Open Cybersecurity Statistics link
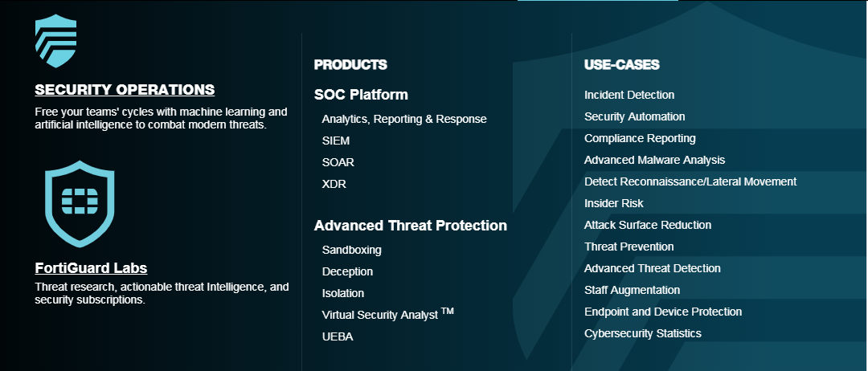Image resolution: width=868 pixels, height=371 pixels. (643, 333)
